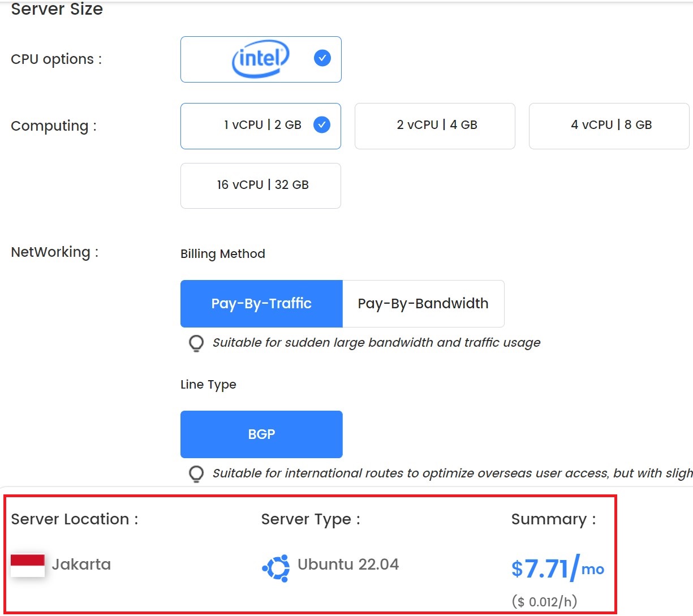Viewport: 693px width, 616px height.
Task: Click the BGP line type button
Action: point(261,434)
